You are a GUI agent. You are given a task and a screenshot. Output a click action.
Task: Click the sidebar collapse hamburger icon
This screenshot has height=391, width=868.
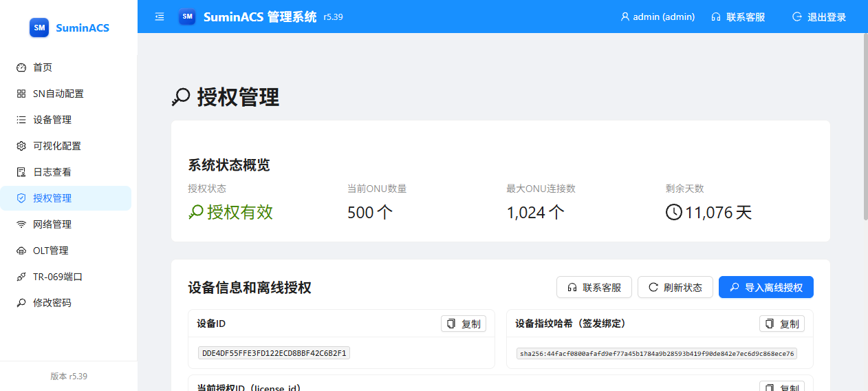pyautogui.click(x=160, y=17)
